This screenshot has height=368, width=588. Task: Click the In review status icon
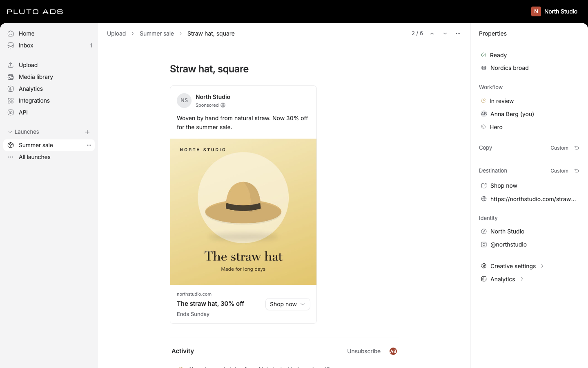click(x=483, y=101)
